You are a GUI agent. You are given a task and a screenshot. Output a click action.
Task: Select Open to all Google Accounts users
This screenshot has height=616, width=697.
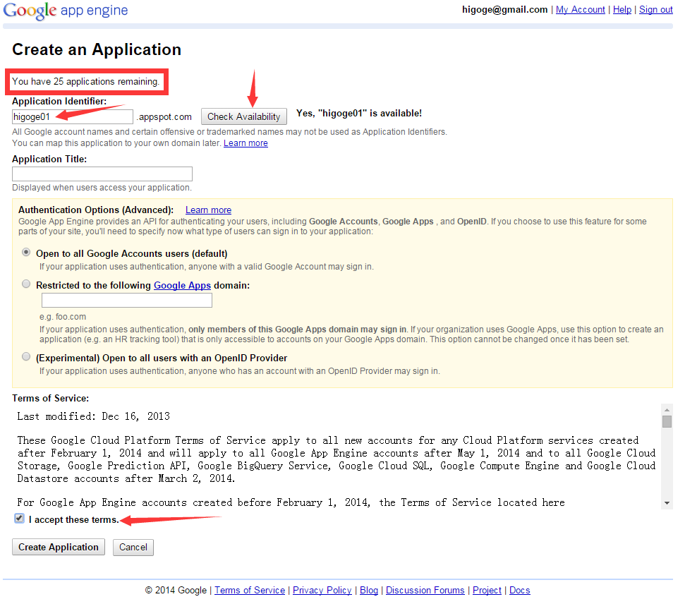click(x=26, y=252)
